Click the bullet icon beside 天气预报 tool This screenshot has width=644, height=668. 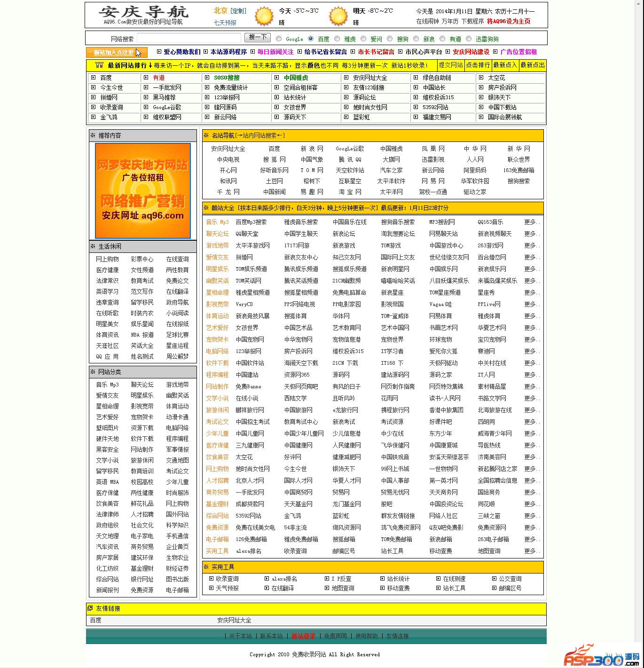click(211, 588)
